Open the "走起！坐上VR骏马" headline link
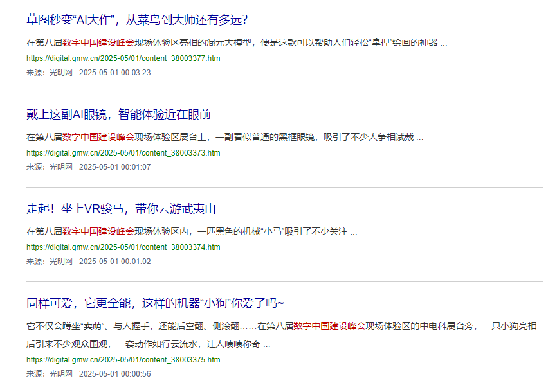 [x=121, y=209]
